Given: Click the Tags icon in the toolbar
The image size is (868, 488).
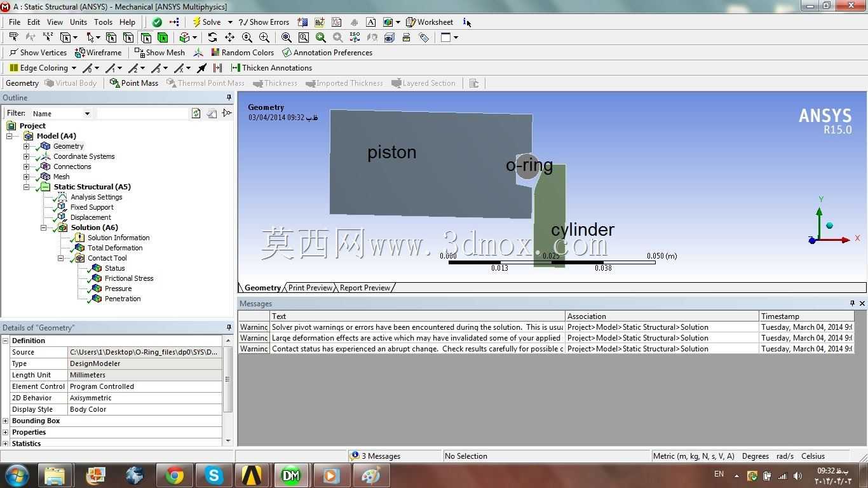Looking at the screenshot, I should tap(424, 37).
